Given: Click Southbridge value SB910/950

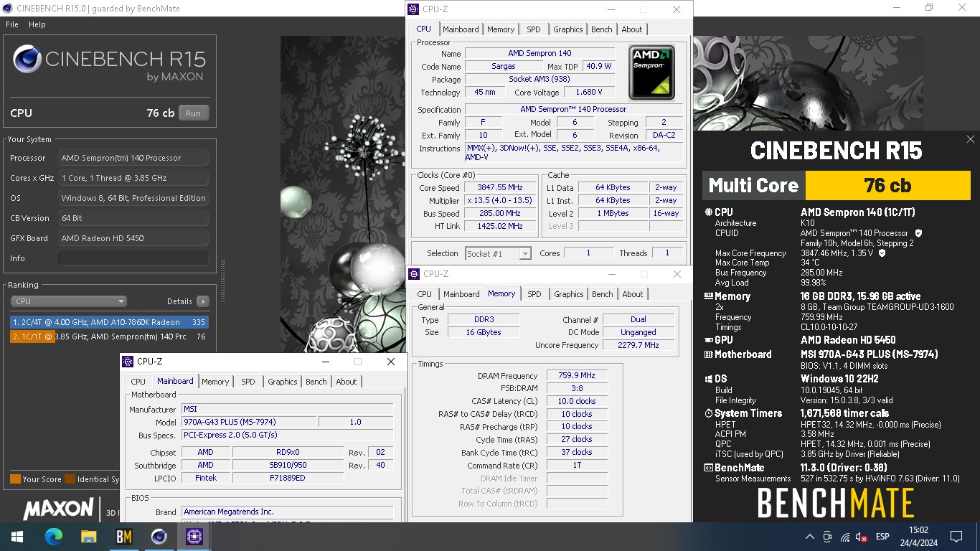Looking at the screenshot, I should pyautogui.click(x=288, y=465).
